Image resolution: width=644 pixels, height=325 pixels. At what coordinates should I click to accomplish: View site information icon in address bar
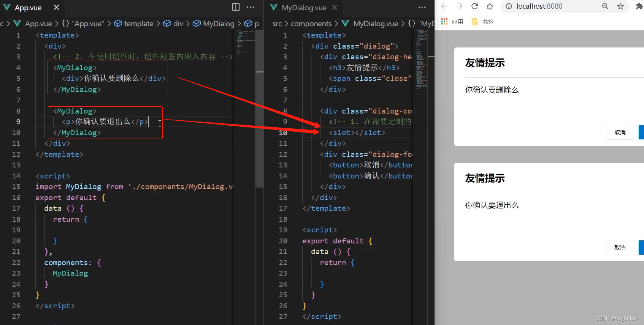pyautogui.click(x=509, y=6)
